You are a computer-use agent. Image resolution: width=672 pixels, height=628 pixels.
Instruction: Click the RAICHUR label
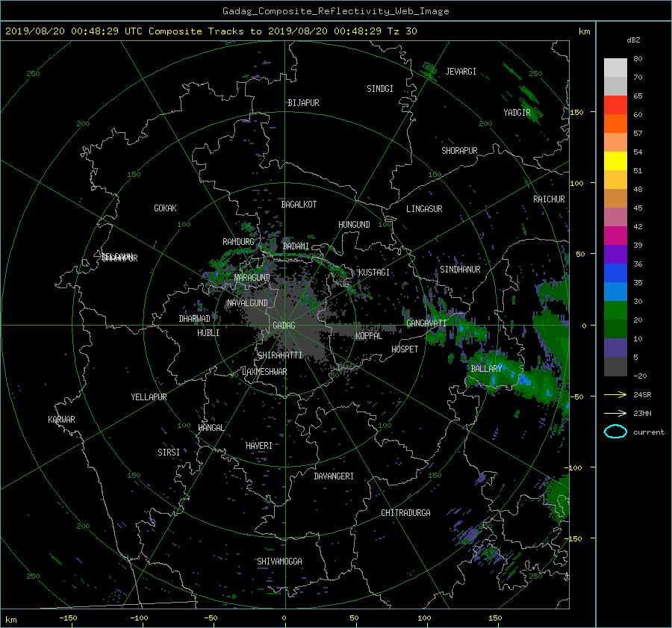click(x=549, y=199)
